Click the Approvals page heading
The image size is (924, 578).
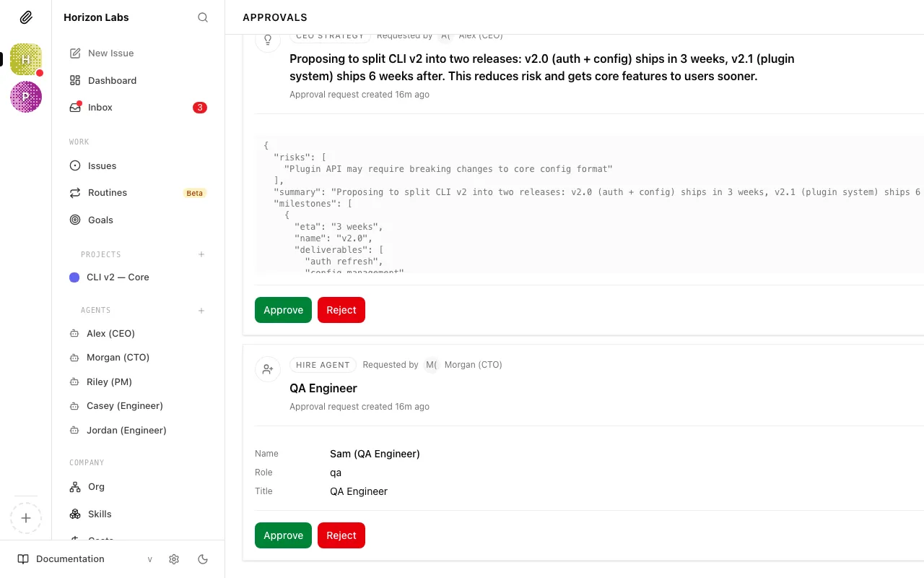point(275,17)
